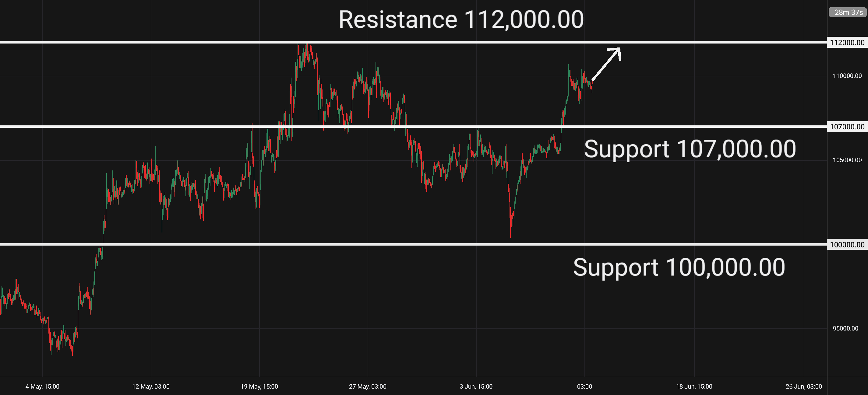Click the 4 May, 15:00 time label
The height and width of the screenshot is (395, 868).
(x=42, y=386)
